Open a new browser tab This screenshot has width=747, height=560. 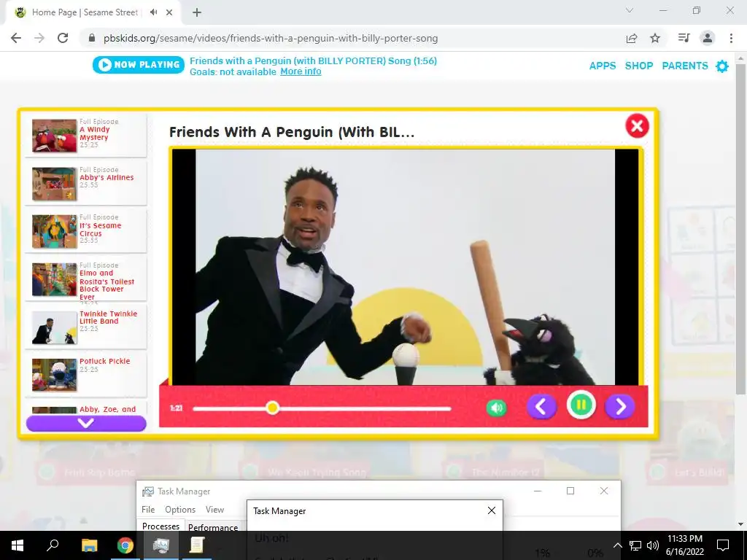click(197, 12)
